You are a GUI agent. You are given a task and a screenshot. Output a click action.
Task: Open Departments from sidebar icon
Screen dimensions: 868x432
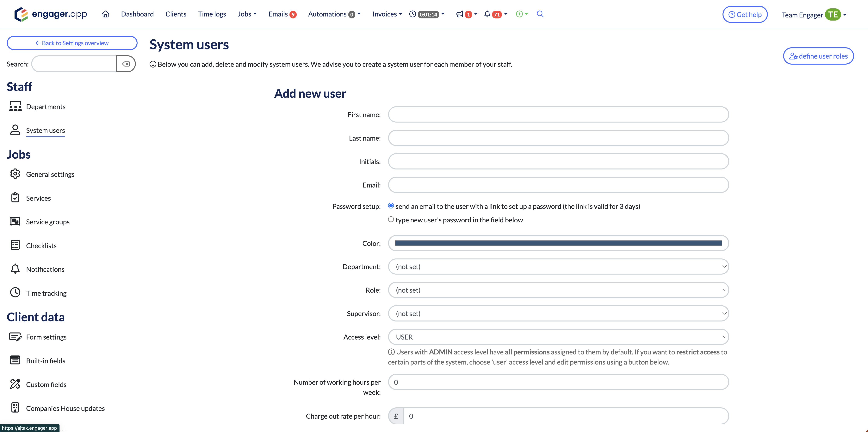pos(15,107)
